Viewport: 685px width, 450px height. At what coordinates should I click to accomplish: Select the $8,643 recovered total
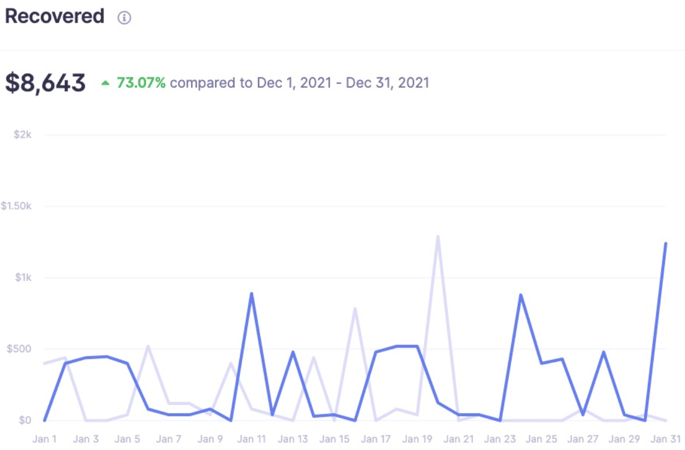click(x=46, y=83)
